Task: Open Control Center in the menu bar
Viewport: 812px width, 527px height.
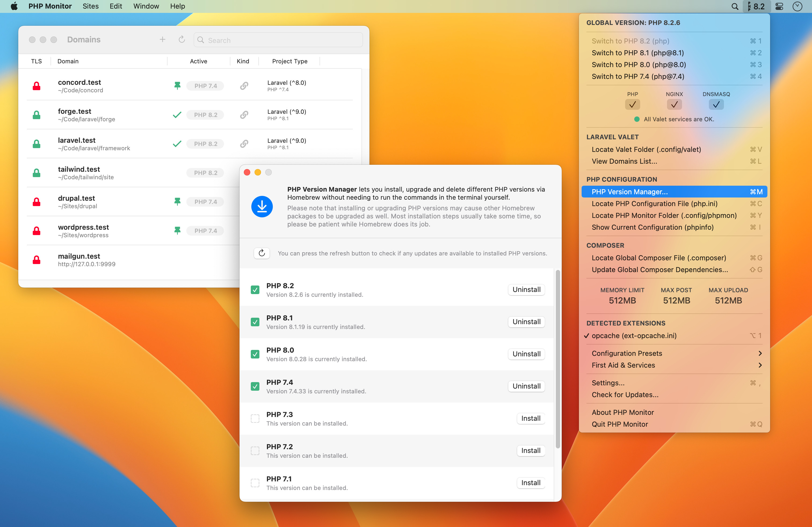Action: (x=779, y=6)
